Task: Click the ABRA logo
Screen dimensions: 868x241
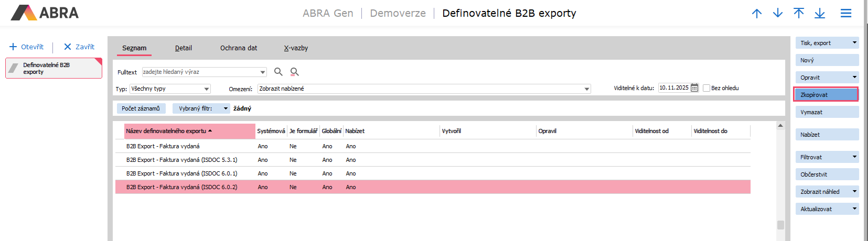Action: [45, 13]
